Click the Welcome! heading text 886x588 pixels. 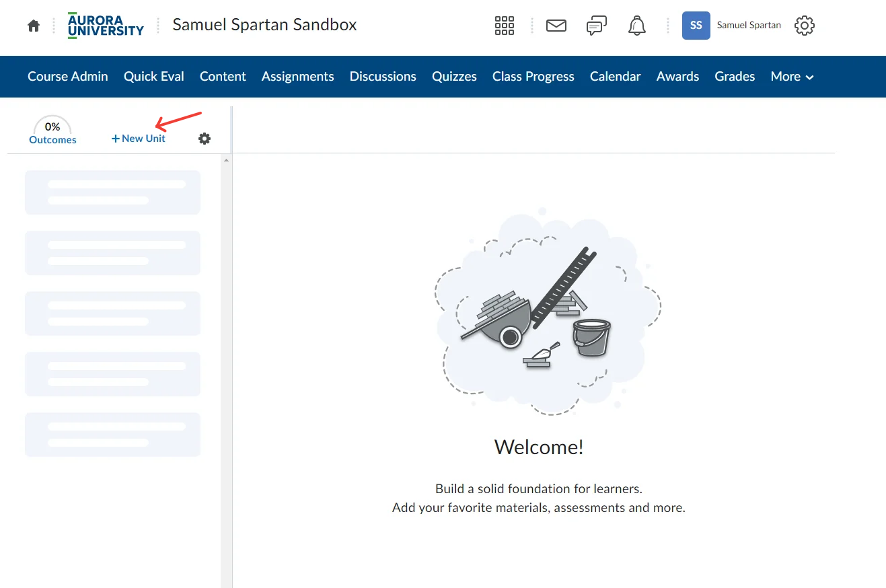[539, 447]
